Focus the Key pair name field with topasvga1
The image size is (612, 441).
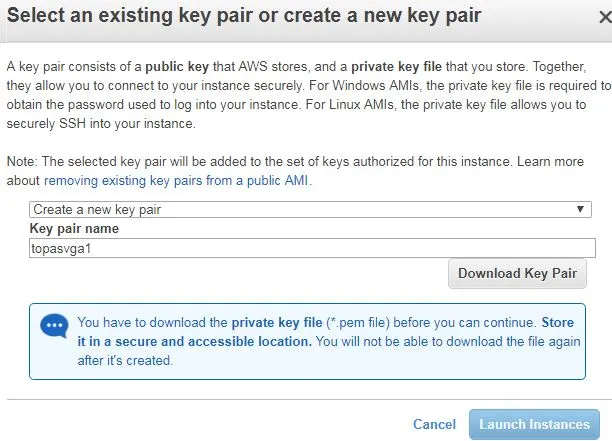pos(312,248)
